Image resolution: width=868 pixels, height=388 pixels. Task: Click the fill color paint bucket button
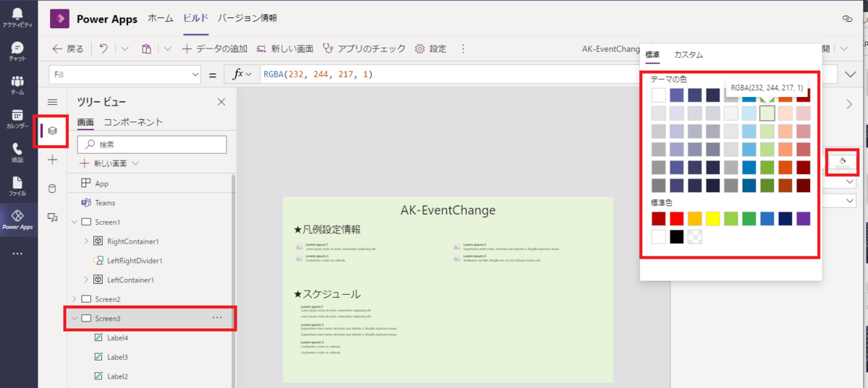[843, 161]
